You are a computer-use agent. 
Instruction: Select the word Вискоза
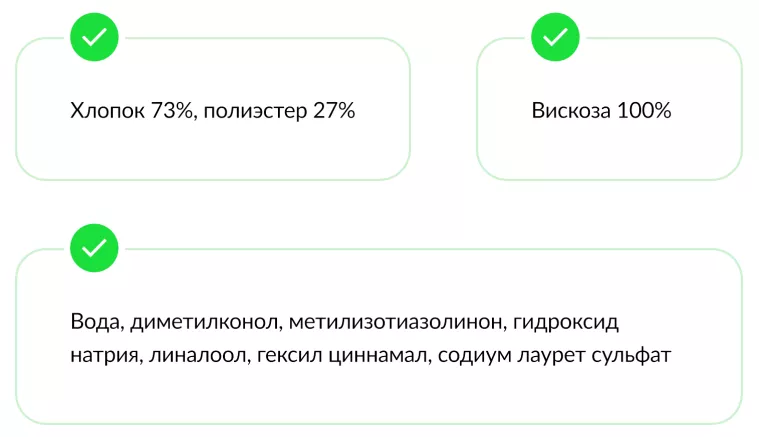tap(571, 111)
